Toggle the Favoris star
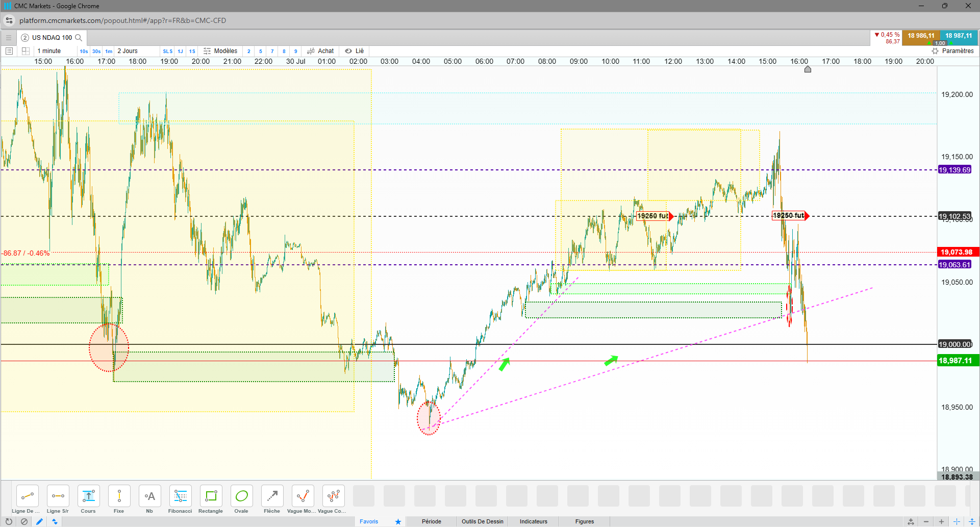The width and height of the screenshot is (980, 527). 398,521
